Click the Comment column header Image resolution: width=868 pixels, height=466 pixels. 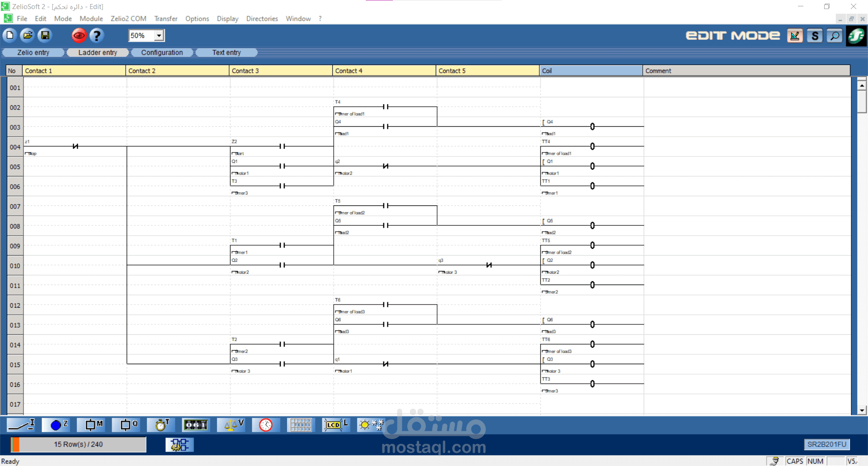746,71
